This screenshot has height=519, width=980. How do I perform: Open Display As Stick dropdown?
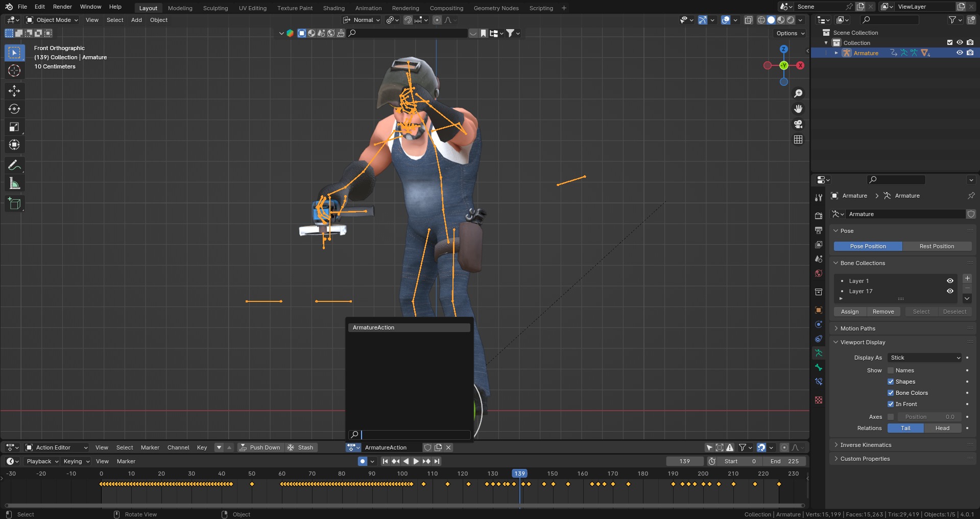click(925, 358)
